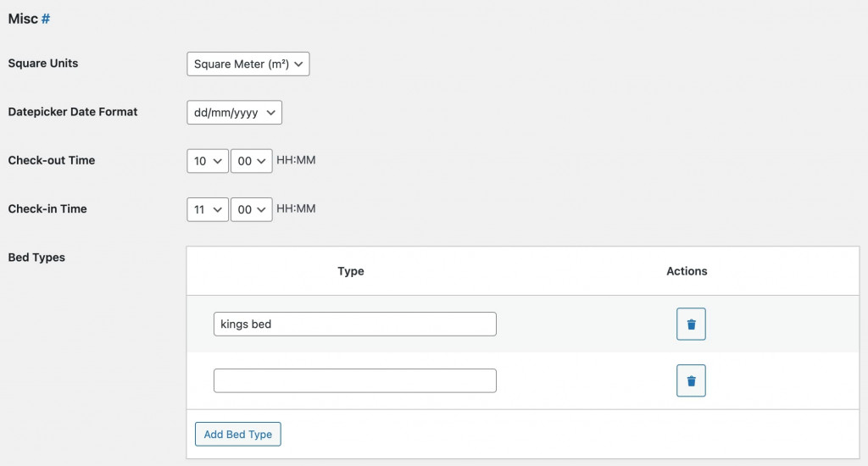Click the Check-out Time label
Image resolution: width=868 pixels, height=466 pixels.
[52, 160]
